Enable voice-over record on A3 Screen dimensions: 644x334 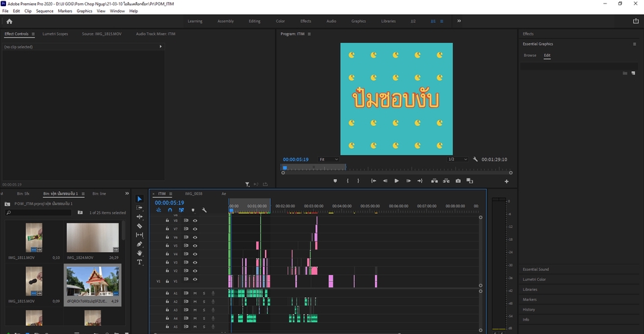[x=213, y=310]
